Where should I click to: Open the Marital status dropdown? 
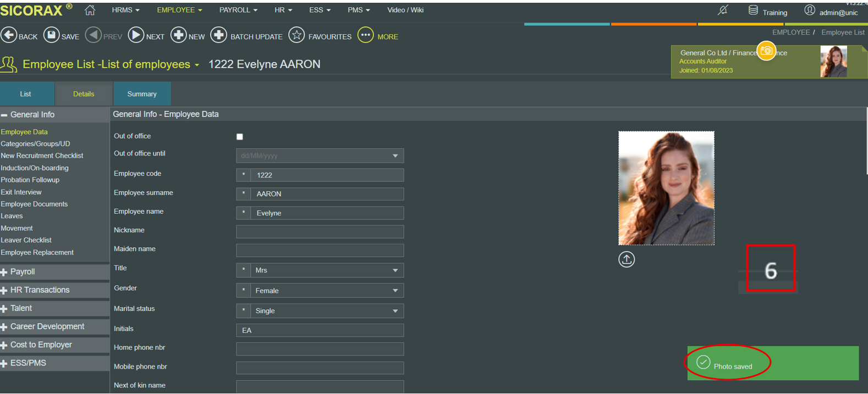[395, 311]
